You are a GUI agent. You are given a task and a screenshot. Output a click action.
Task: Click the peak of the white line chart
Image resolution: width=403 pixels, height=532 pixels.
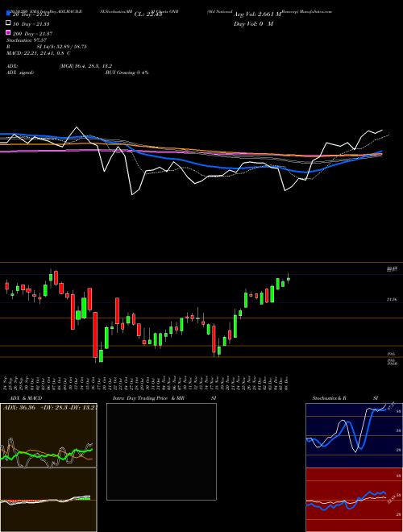point(77,127)
